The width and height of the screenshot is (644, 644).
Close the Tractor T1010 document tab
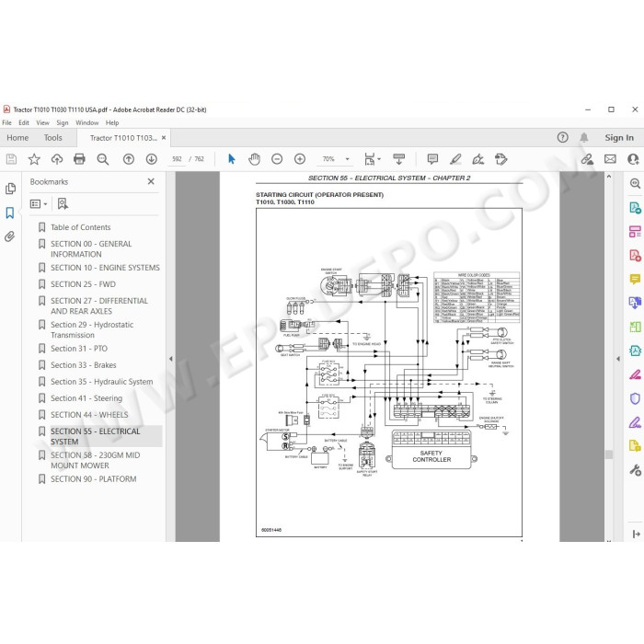[x=164, y=138]
